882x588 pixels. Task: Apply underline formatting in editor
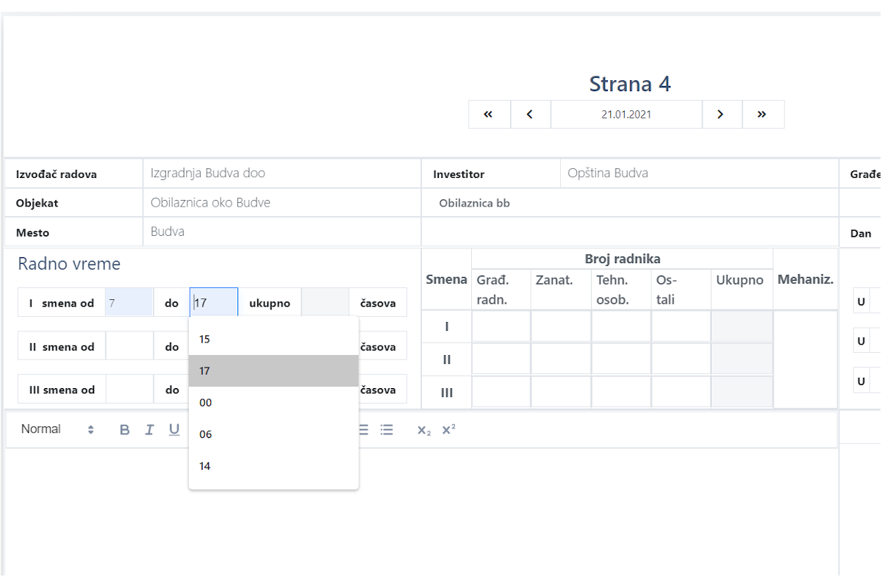click(x=174, y=430)
